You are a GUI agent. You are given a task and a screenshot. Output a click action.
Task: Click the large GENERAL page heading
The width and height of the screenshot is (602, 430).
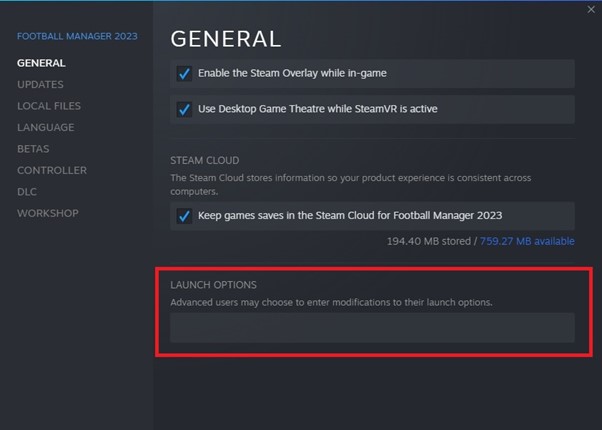point(226,39)
